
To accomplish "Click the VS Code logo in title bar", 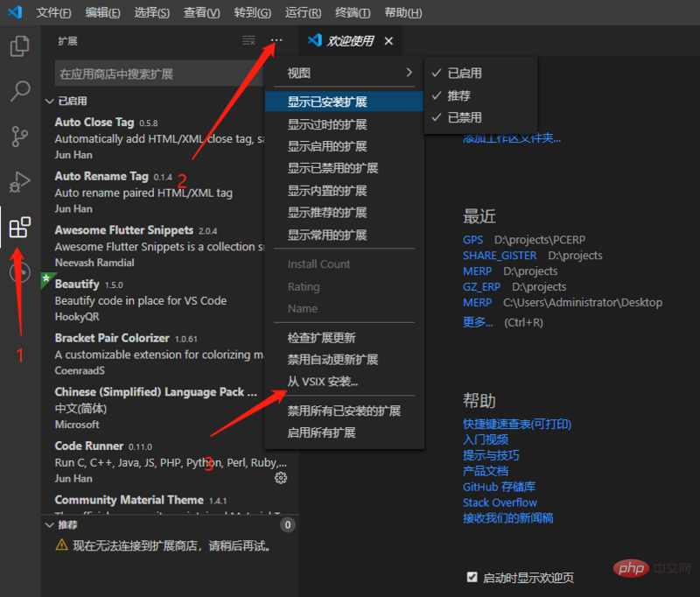I will coord(15,12).
